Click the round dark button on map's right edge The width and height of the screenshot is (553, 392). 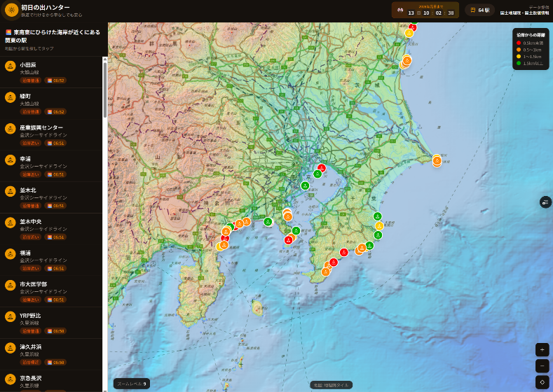(545, 202)
